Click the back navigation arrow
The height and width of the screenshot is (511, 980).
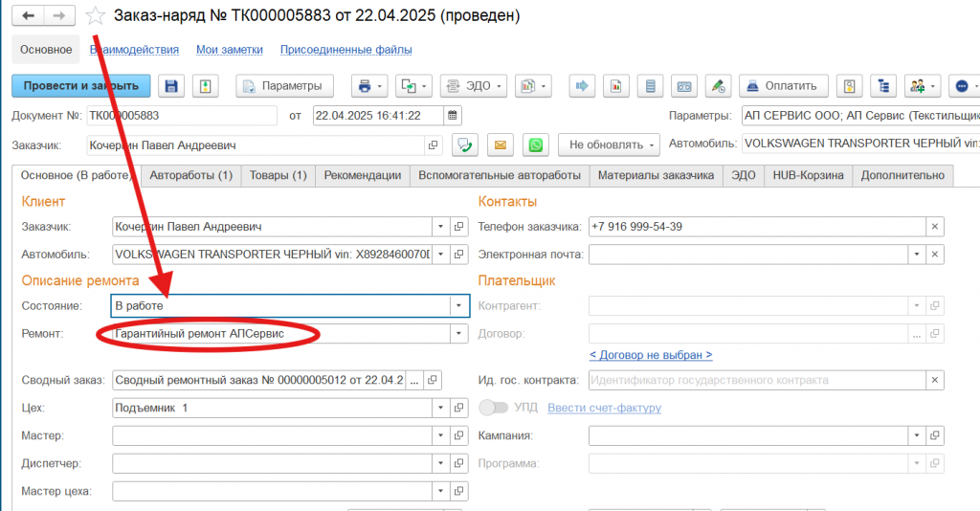pos(29,16)
